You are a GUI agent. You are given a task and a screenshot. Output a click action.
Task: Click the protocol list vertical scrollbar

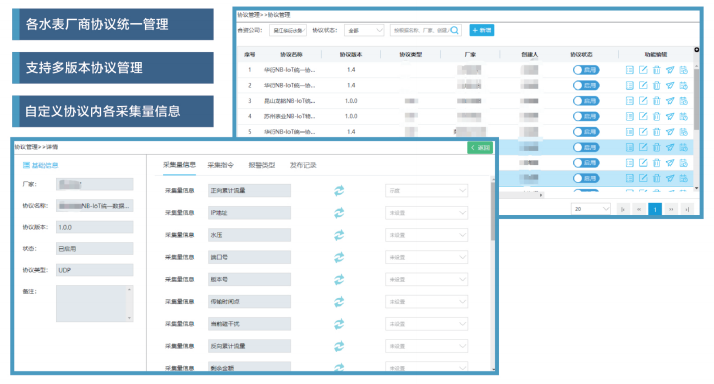(696, 98)
